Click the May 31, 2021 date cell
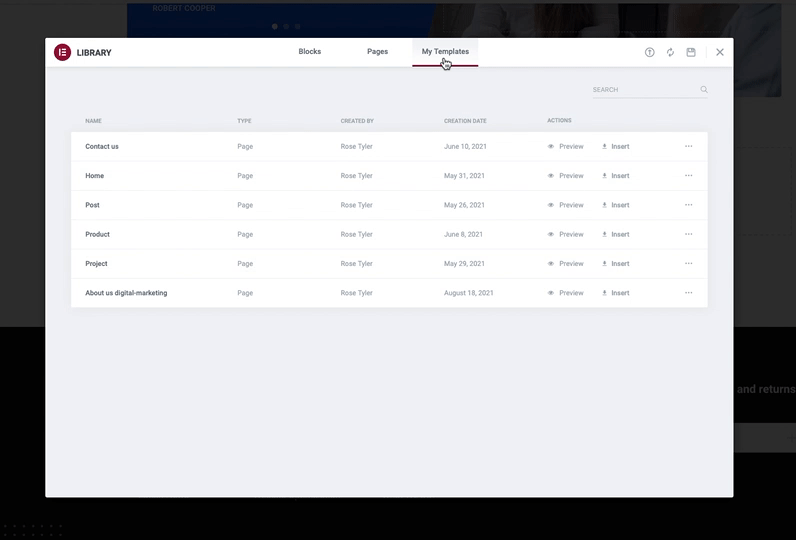This screenshot has width=796, height=540. coord(464,176)
